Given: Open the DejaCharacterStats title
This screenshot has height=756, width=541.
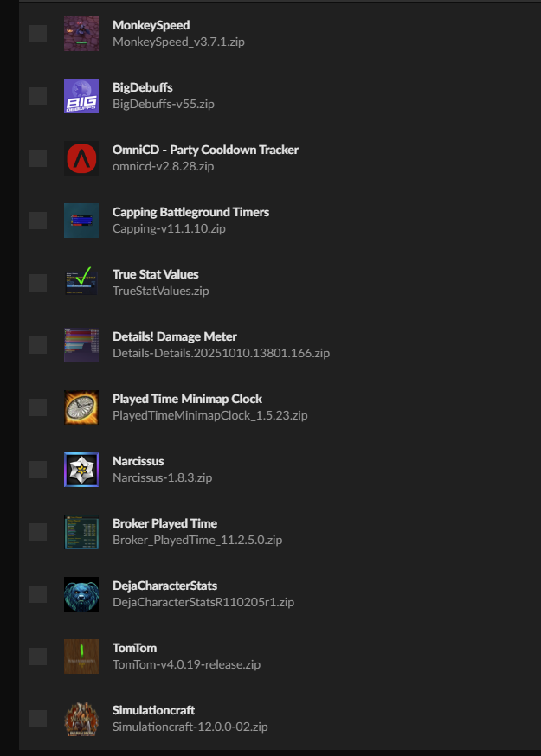Looking at the screenshot, I should pyautogui.click(x=164, y=586).
